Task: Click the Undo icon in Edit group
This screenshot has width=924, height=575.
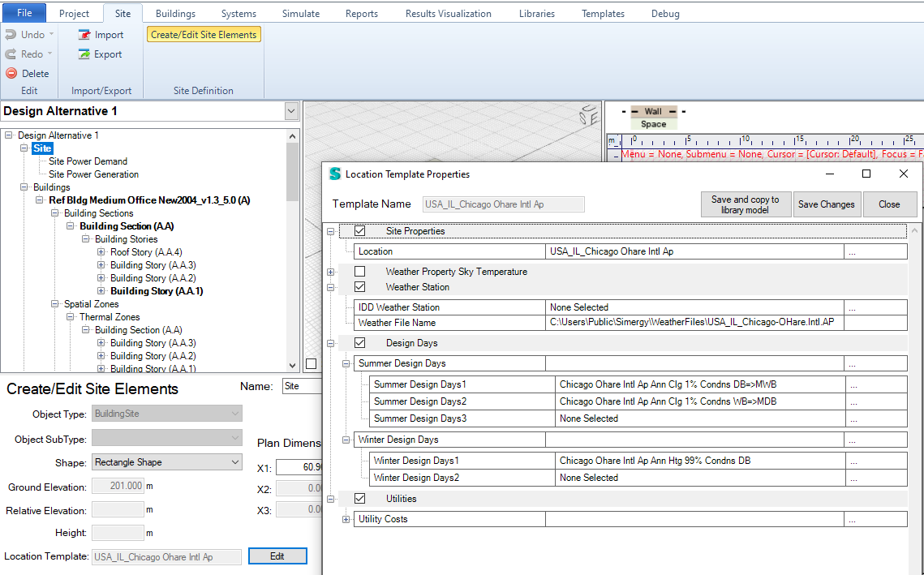Action: pos(11,35)
